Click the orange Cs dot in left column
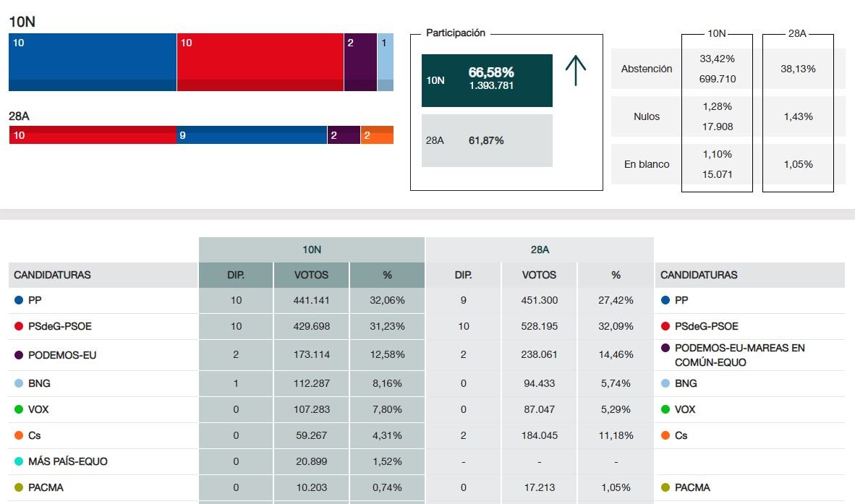The height and width of the screenshot is (504, 855). pos(19,435)
